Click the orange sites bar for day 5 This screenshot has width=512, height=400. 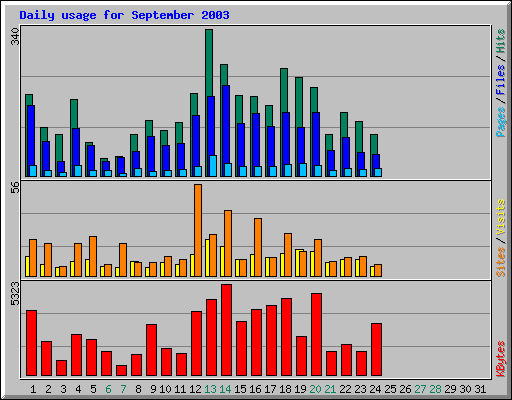pyautogui.click(x=93, y=256)
